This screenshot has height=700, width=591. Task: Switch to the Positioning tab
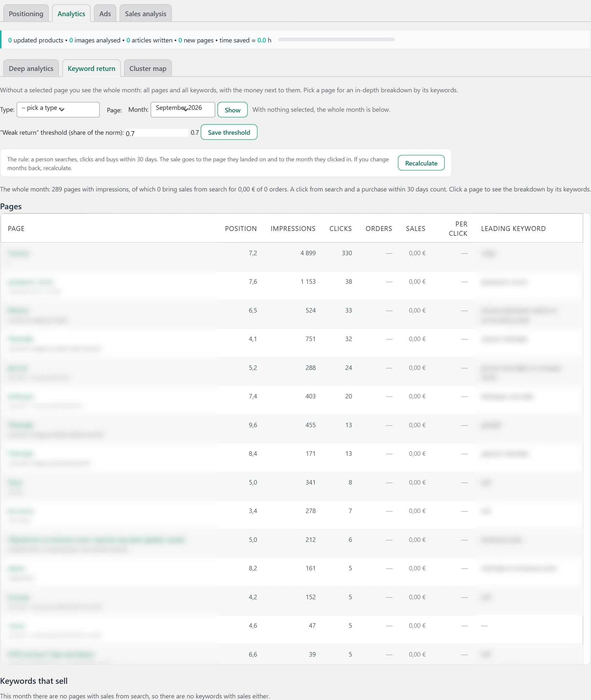26,13
